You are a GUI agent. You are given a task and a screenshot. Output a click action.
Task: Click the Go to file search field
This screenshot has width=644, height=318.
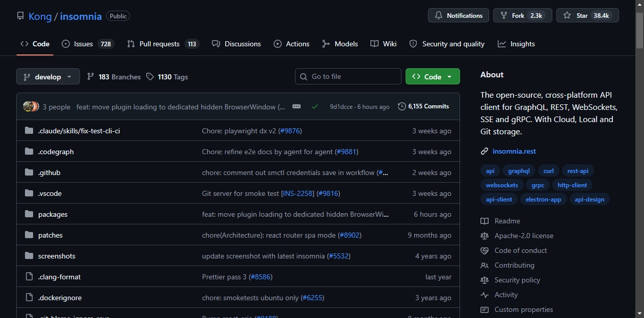pos(348,76)
